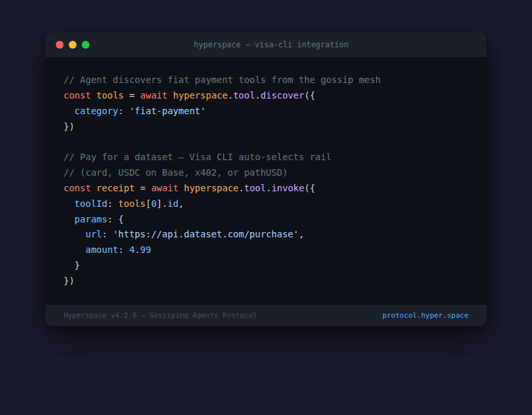Click the 'discover' method call

pyautogui.click(x=282, y=95)
